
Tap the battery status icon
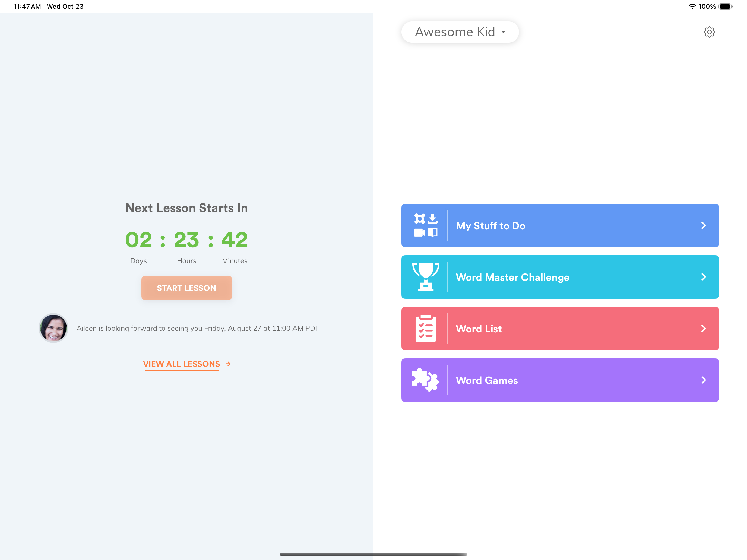[x=725, y=7]
